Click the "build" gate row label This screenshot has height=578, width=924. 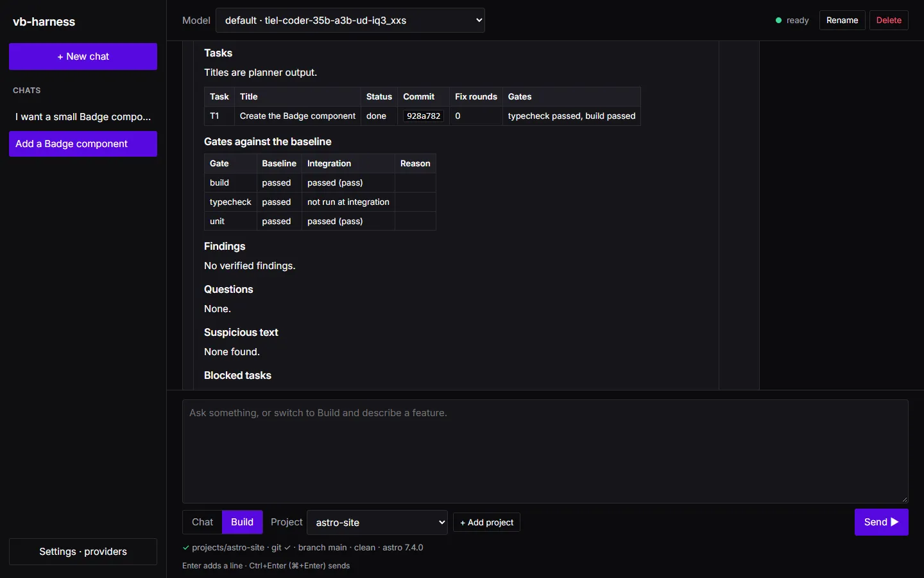click(x=219, y=182)
